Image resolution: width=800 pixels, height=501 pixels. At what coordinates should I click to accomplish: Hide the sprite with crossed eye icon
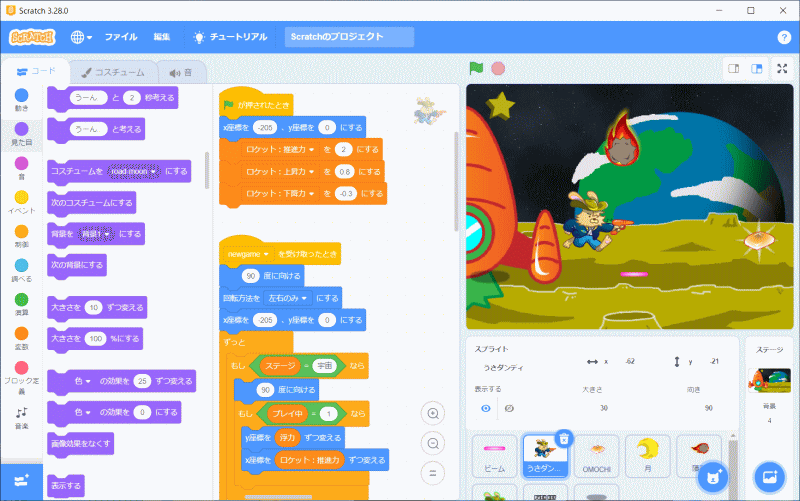click(509, 408)
